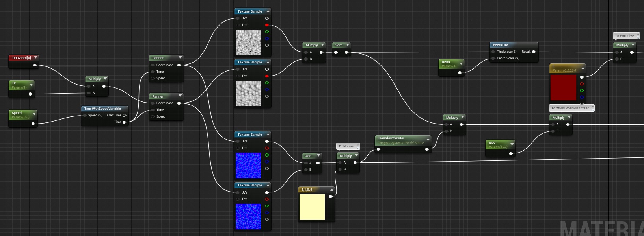Expand the Dens parameter node arrow
This screenshot has height=236, width=644.
[x=461, y=63]
